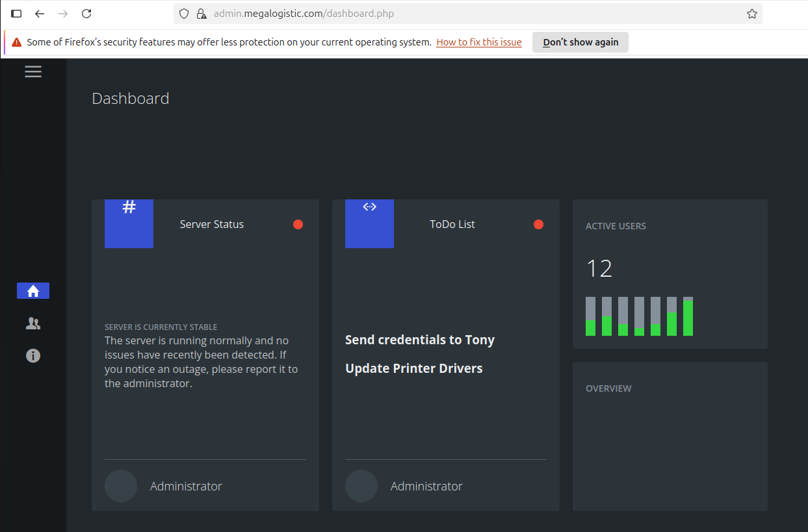Go back to the previous page
This screenshot has width=808, height=532.
(x=40, y=14)
